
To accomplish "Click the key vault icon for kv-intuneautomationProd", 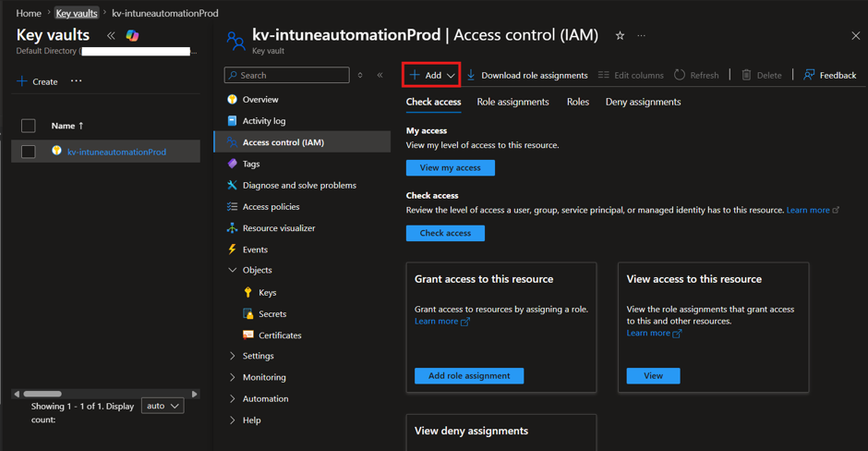I will point(56,151).
